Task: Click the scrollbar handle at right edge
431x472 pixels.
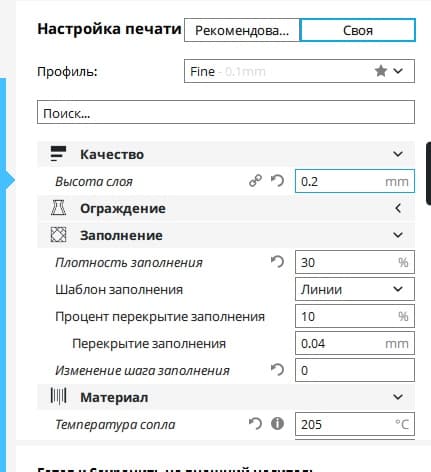Action: [x=429, y=173]
